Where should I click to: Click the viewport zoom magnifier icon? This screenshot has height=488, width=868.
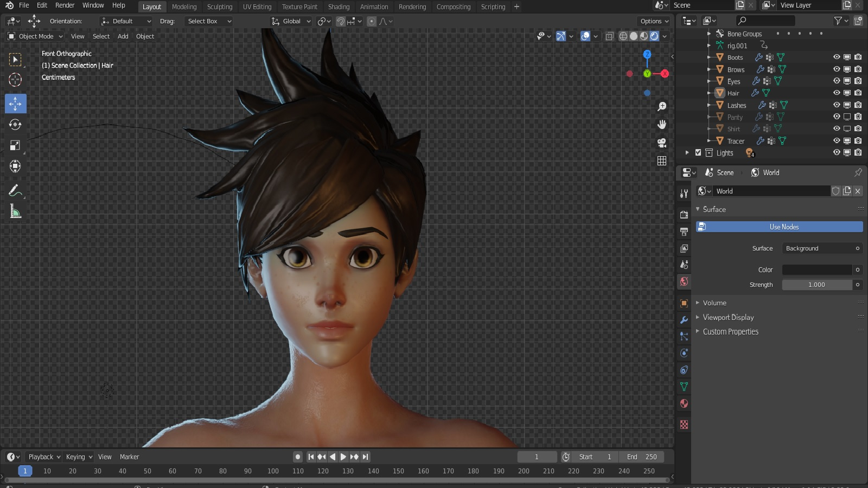pos(662,107)
